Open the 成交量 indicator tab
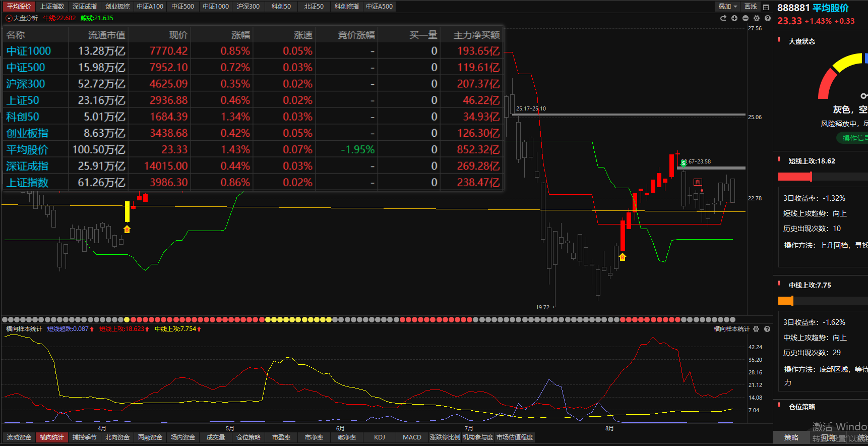Viewport: 868px width, 446px height. coord(216,437)
